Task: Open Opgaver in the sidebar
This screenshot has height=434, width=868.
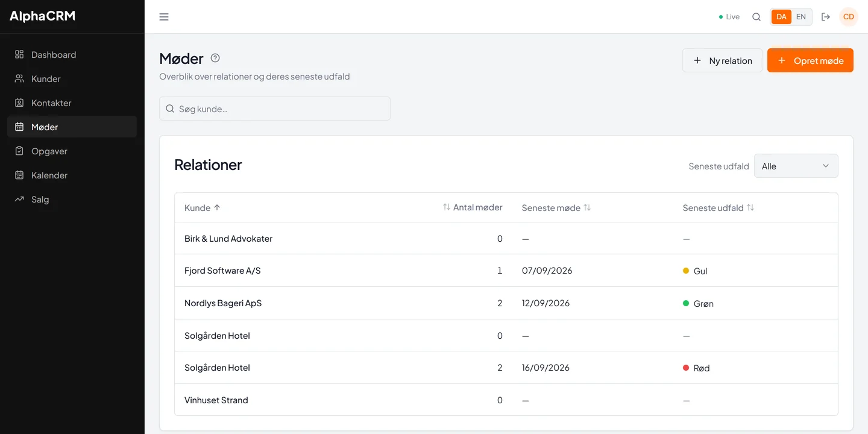Action: coord(72,151)
